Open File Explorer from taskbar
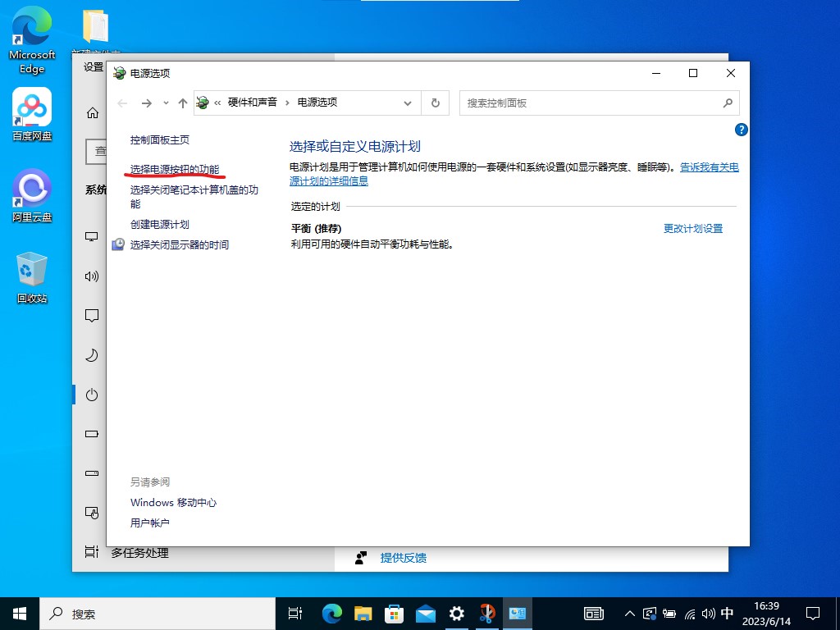 pyautogui.click(x=363, y=614)
